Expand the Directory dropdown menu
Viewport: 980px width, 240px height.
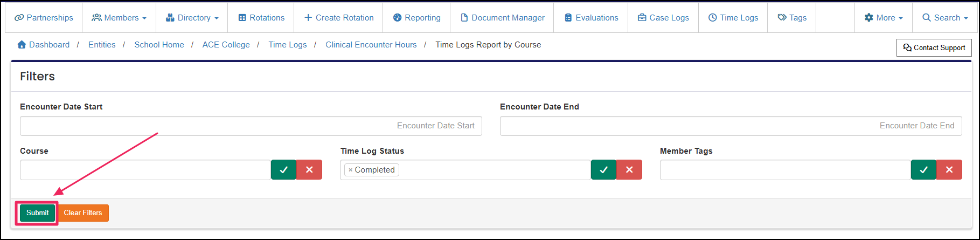click(x=192, y=18)
